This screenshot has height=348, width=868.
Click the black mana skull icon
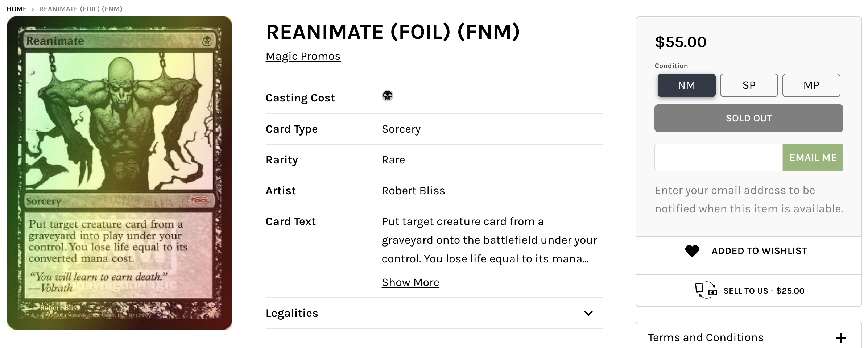coord(387,96)
